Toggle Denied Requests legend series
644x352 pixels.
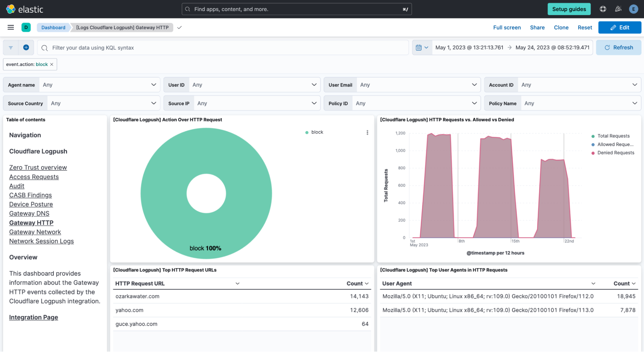[x=615, y=153]
